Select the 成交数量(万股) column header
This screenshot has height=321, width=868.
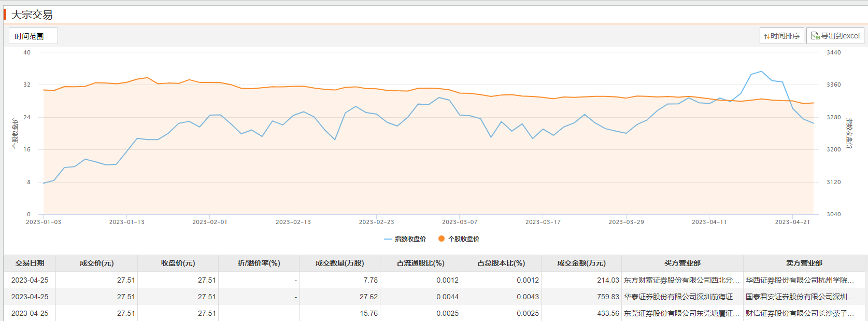tap(339, 263)
